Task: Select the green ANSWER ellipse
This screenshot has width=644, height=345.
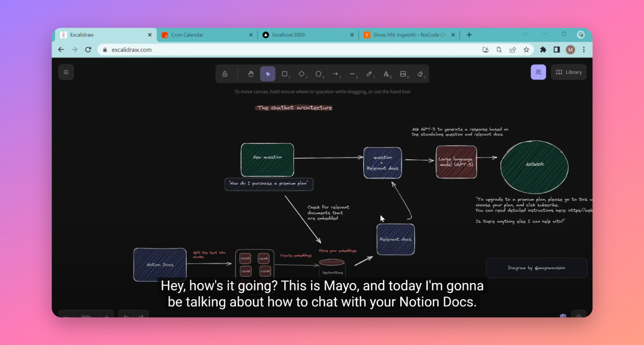Action: point(535,167)
